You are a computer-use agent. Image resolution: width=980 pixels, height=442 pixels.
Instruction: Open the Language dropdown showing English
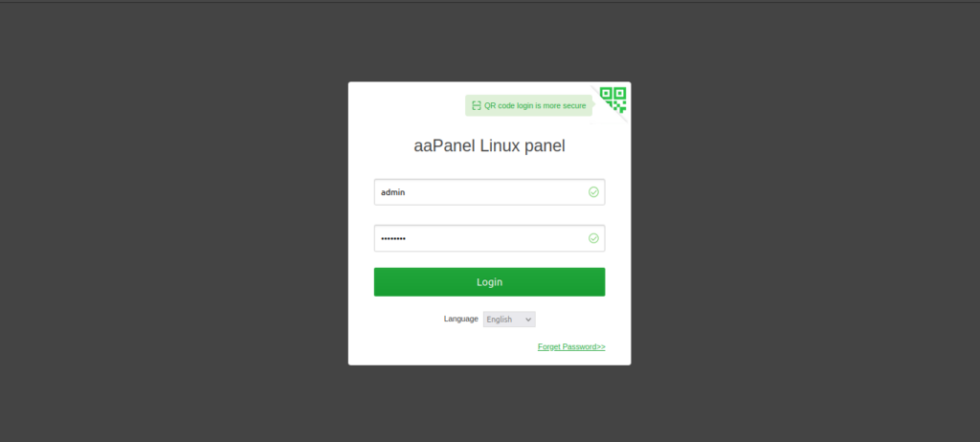point(509,320)
